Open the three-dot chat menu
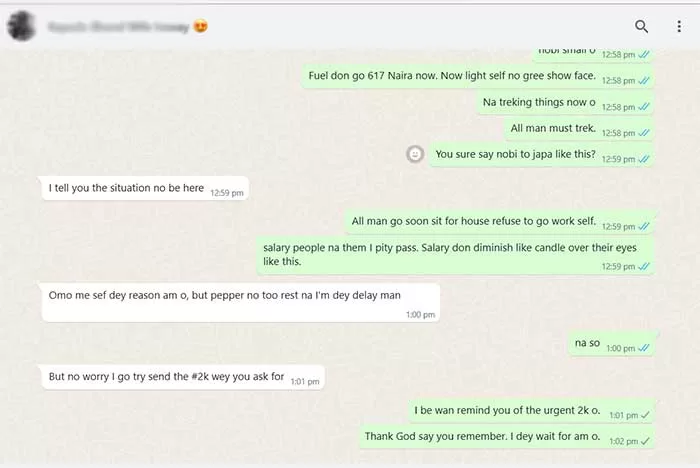The image size is (700, 468). (679, 26)
